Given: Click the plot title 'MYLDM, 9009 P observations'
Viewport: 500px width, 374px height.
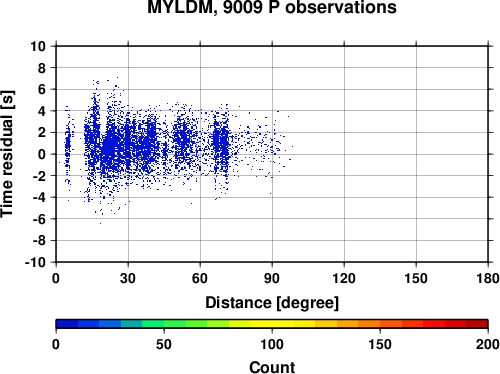Looking at the screenshot, I should pyautogui.click(x=272, y=7).
